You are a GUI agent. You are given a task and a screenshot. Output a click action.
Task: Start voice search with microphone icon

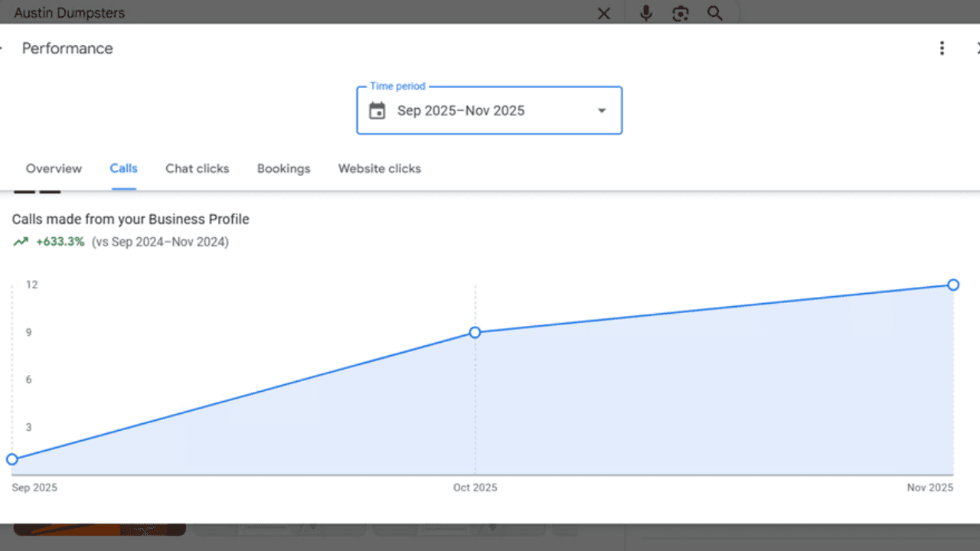click(646, 13)
